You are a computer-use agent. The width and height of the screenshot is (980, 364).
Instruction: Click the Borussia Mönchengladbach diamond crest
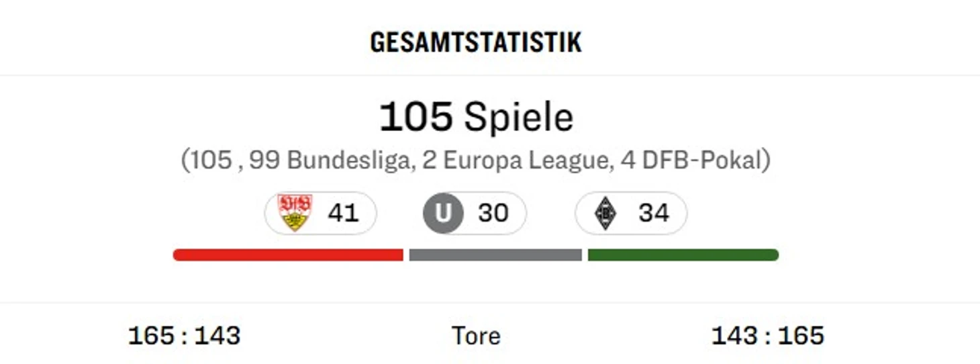(x=606, y=214)
